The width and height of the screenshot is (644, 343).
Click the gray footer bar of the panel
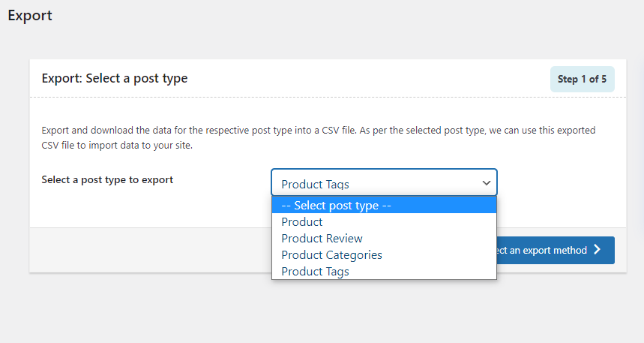coord(150,250)
